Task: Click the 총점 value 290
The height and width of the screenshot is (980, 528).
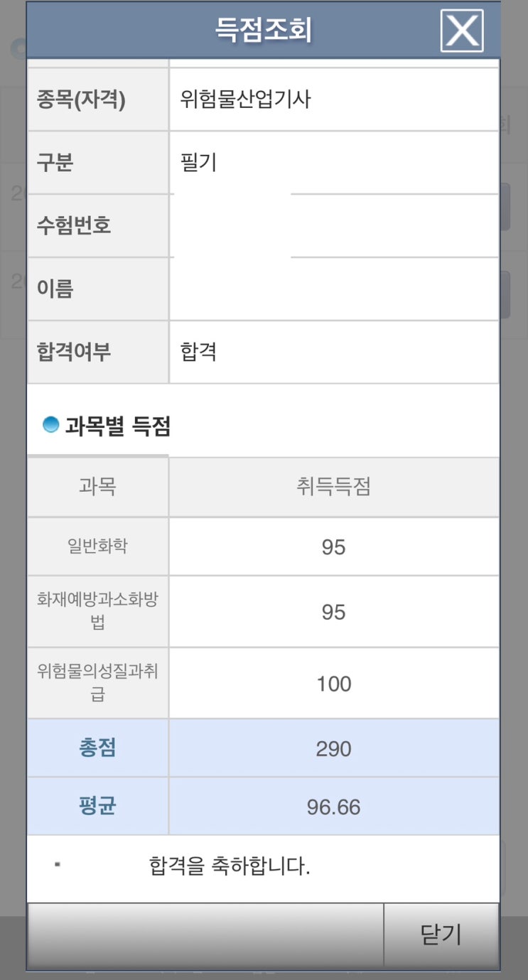Action: click(333, 748)
